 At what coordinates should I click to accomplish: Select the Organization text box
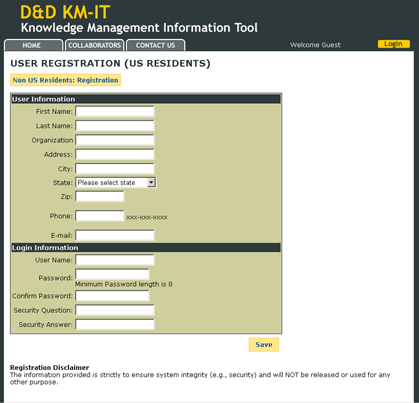tap(115, 140)
